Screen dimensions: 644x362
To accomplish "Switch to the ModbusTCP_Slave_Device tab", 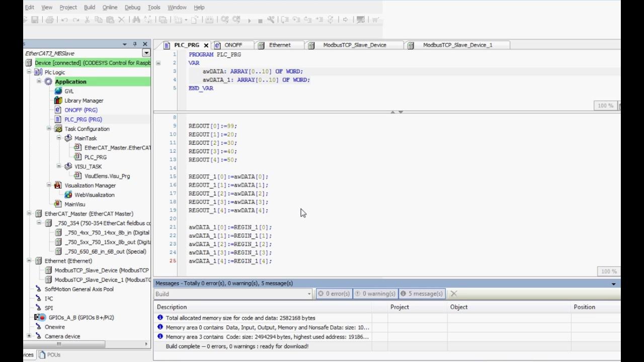I will (354, 45).
